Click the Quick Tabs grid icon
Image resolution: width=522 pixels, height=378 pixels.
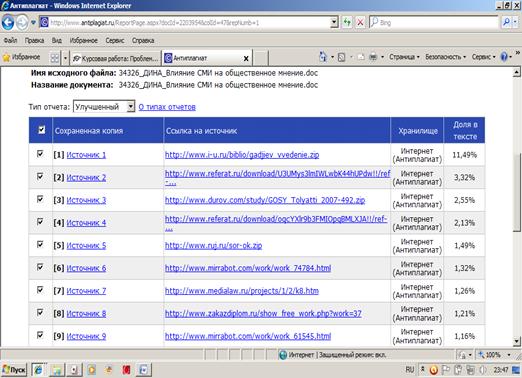point(54,58)
